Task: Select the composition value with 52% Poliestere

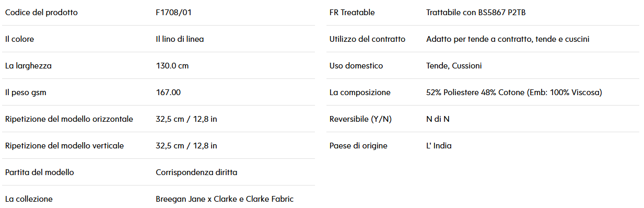Action: click(514, 93)
